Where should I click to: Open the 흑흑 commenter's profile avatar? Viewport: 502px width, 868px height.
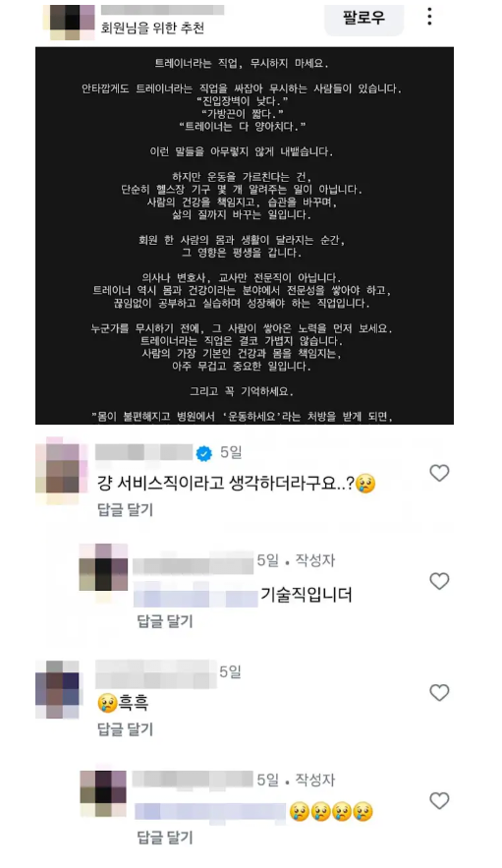[58, 689]
